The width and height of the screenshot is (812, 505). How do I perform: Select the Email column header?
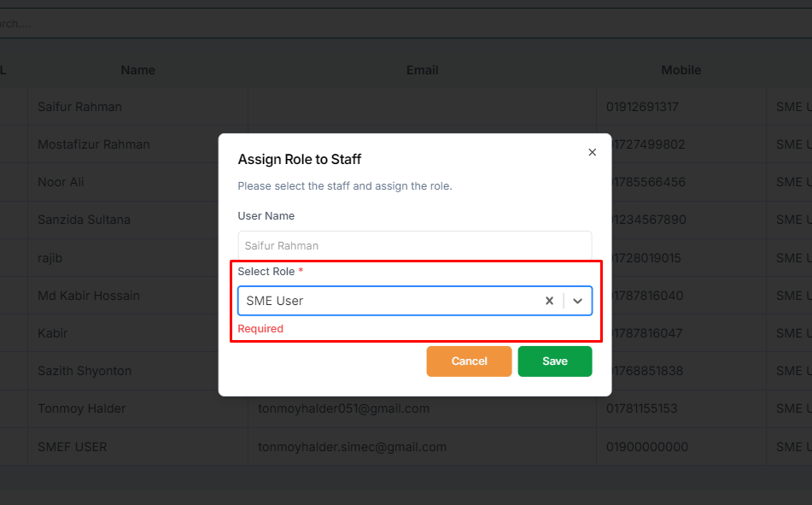(422, 70)
